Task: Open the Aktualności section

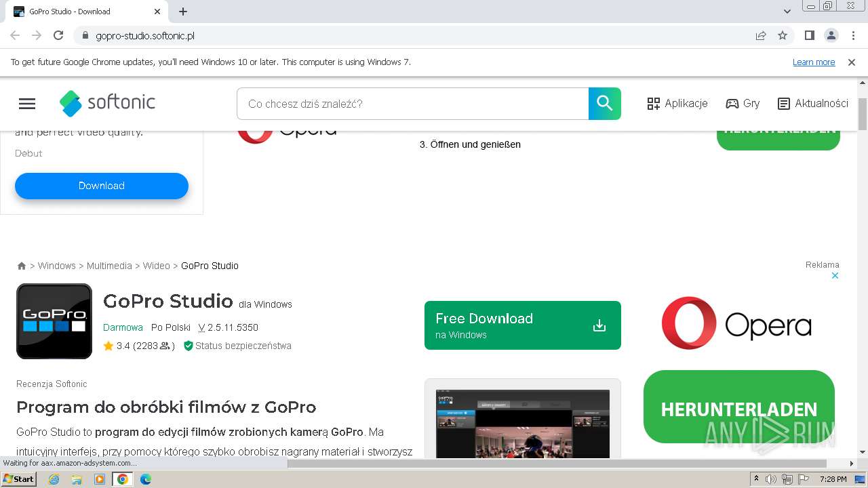Action: click(813, 104)
